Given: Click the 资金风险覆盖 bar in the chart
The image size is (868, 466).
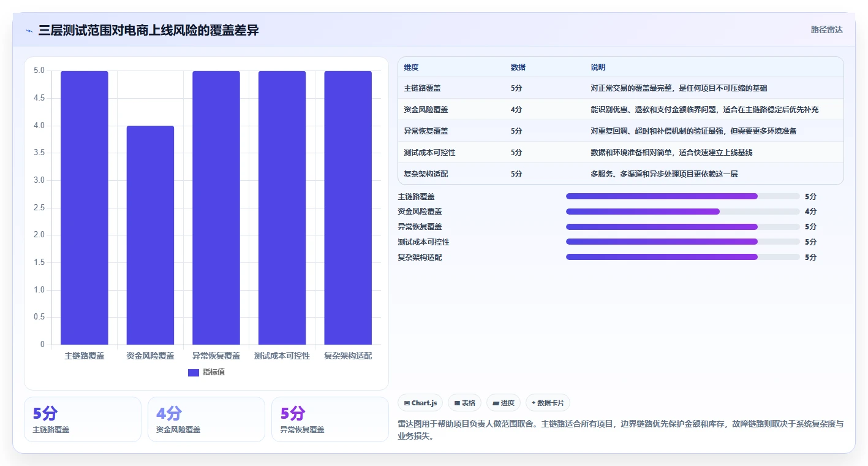Looking at the screenshot, I should click(150, 235).
